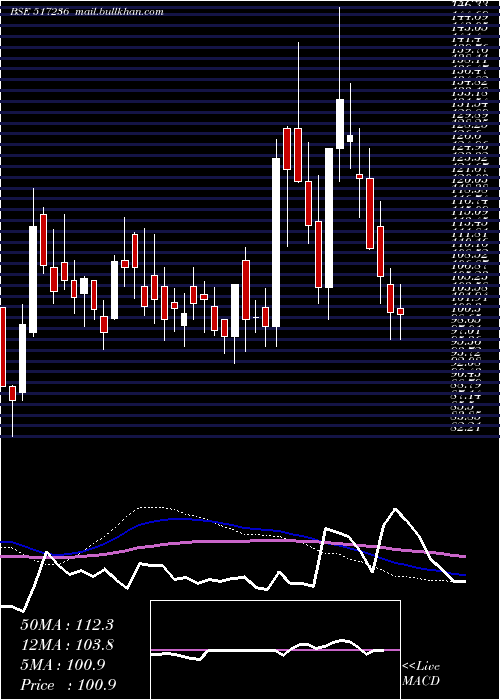The image size is (500, 700).
Task: Click the 5MA : 100.9 value
Action: click(x=62, y=665)
